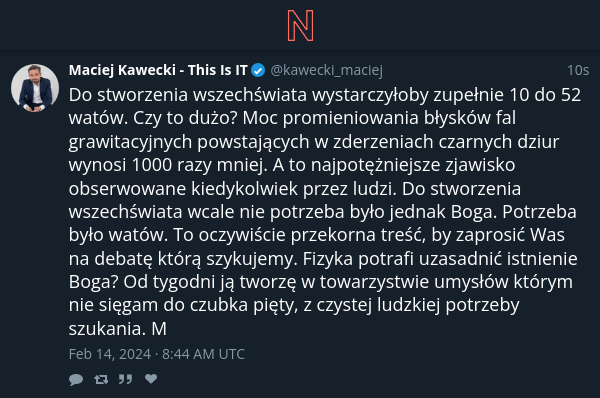Viewport: 600px width, 398px height.
Task: Follow the @kawecki_maciej handle link
Action: 326,70
